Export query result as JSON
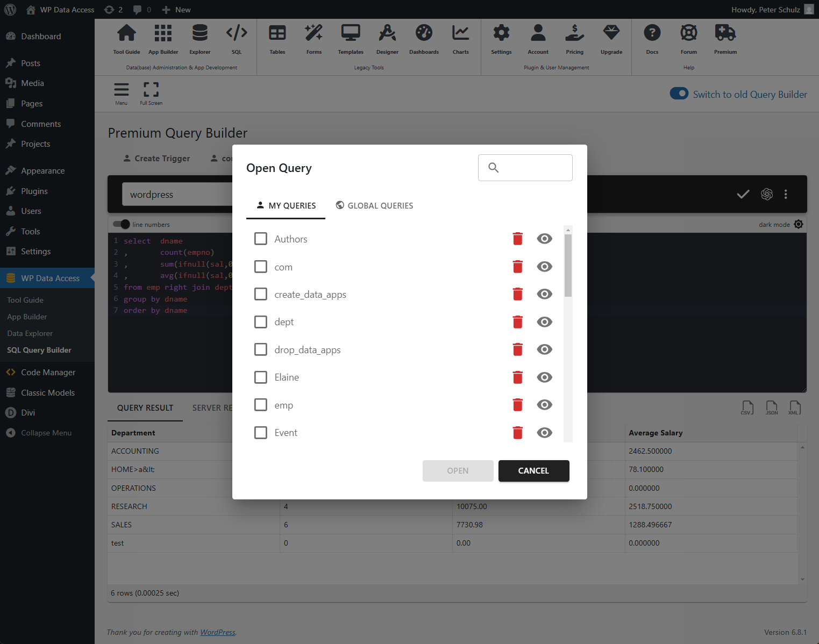 [772, 408]
